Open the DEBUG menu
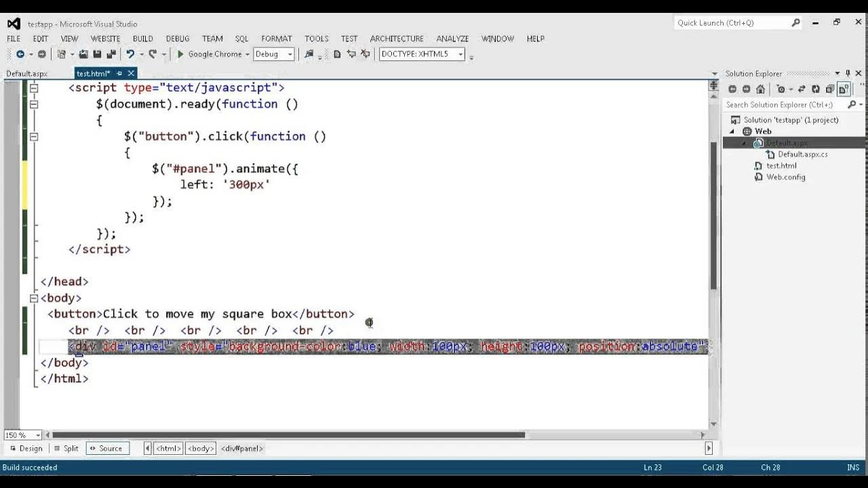Screen dimensions: 868x488 coord(178,39)
